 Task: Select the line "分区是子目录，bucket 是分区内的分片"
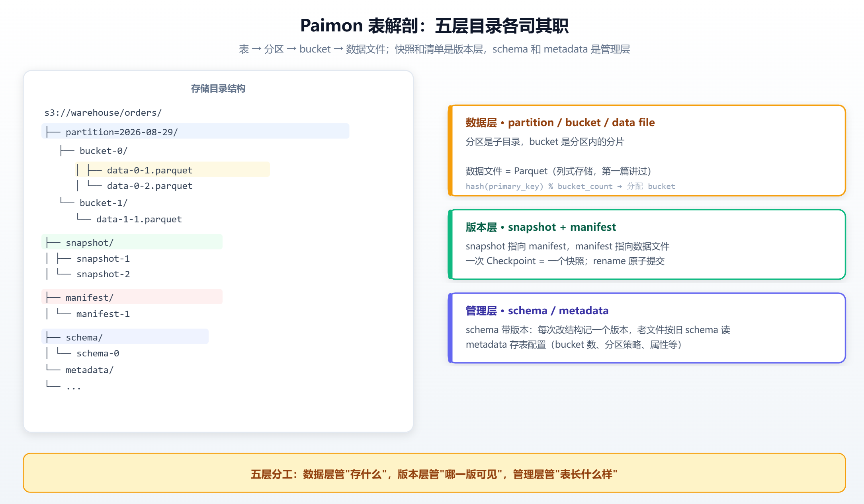[545, 142]
